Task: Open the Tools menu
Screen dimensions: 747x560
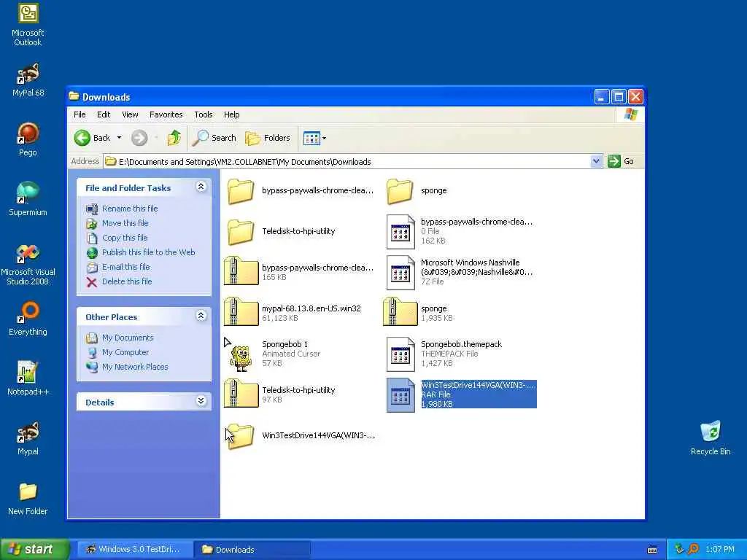Action: point(204,114)
